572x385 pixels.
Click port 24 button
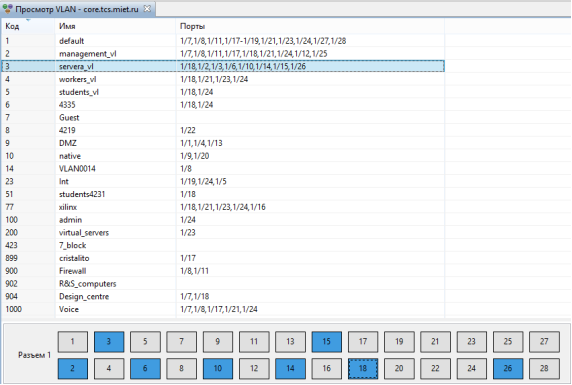(472, 369)
